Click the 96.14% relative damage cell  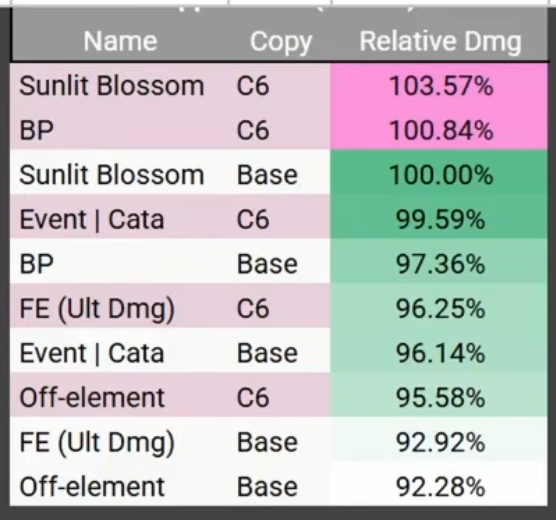click(x=439, y=353)
